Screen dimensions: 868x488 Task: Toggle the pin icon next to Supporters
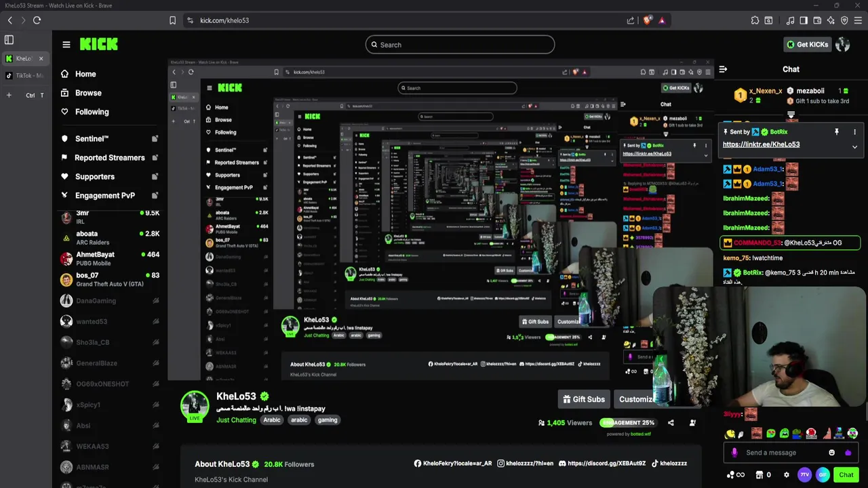click(x=155, y=177)
